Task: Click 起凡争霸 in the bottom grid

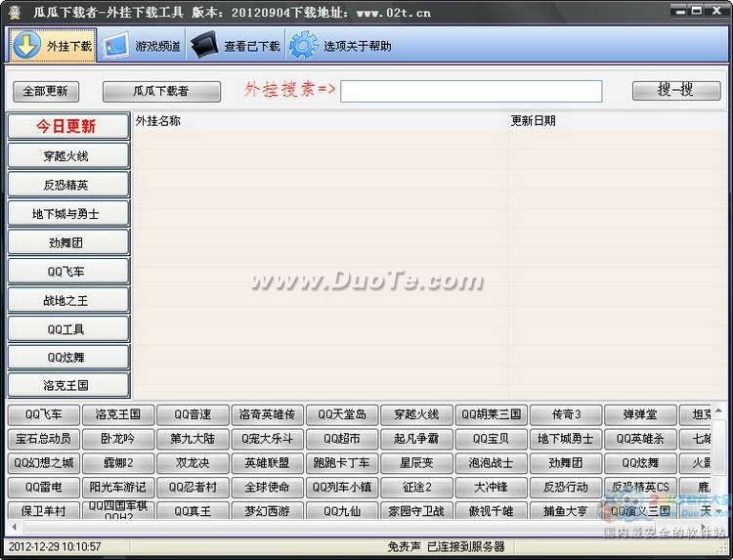Action: (x=416, y=439)
